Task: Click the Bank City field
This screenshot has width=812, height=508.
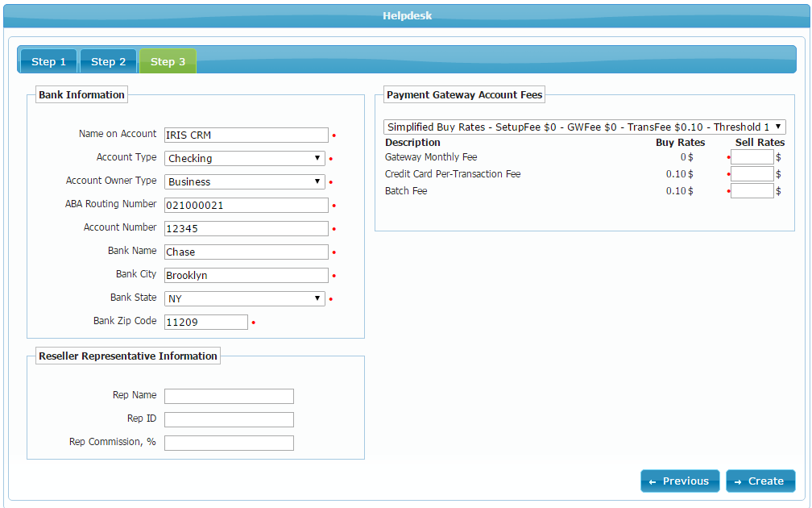Action: (x=246, y=276)
